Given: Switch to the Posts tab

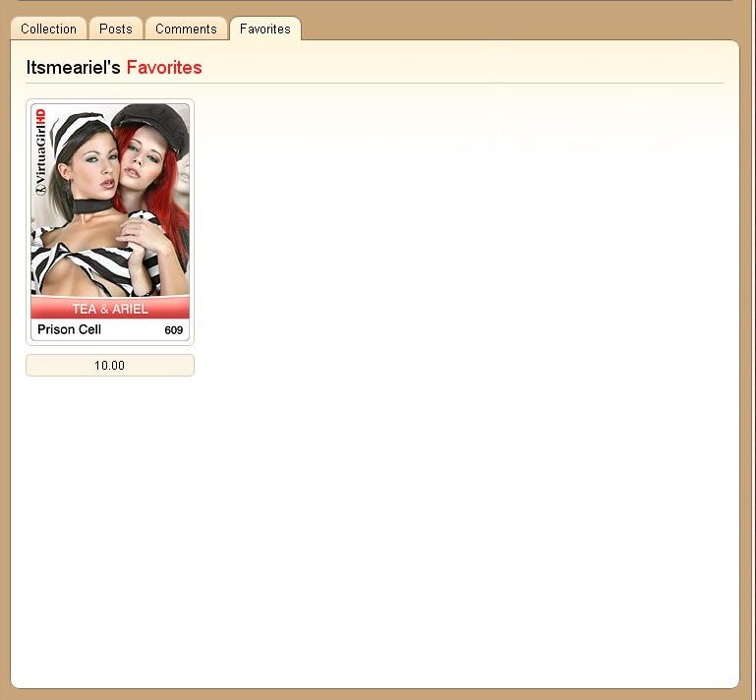Looking at the screenshot, I should click(115, 29).
